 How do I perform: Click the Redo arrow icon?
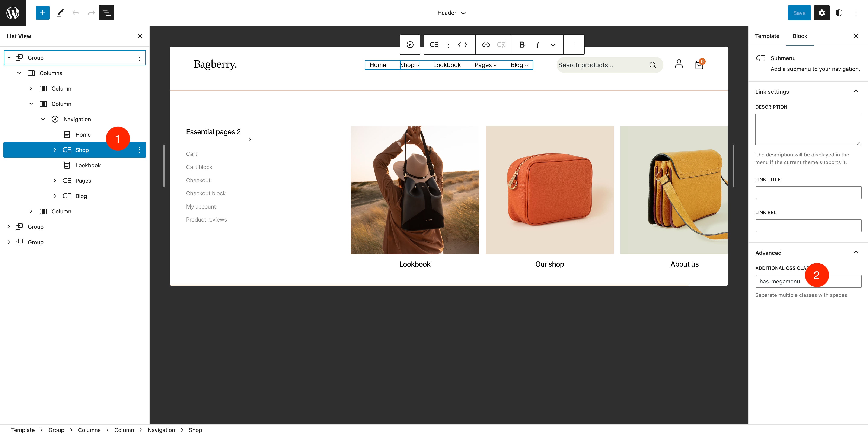pyautogui.click(x=91, y=13)
